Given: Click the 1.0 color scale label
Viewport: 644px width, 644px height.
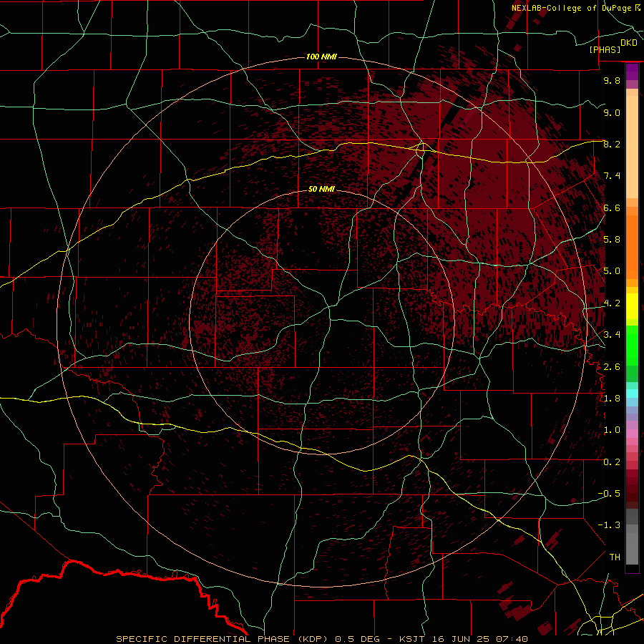Looking at the screenshot, I should click(x=612, y=430).
